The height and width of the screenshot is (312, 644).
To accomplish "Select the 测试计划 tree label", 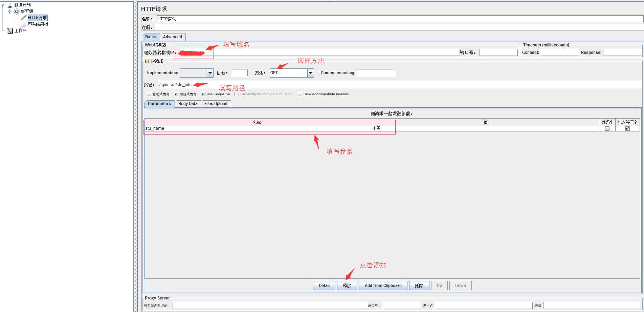I will [x=22, y=5].
